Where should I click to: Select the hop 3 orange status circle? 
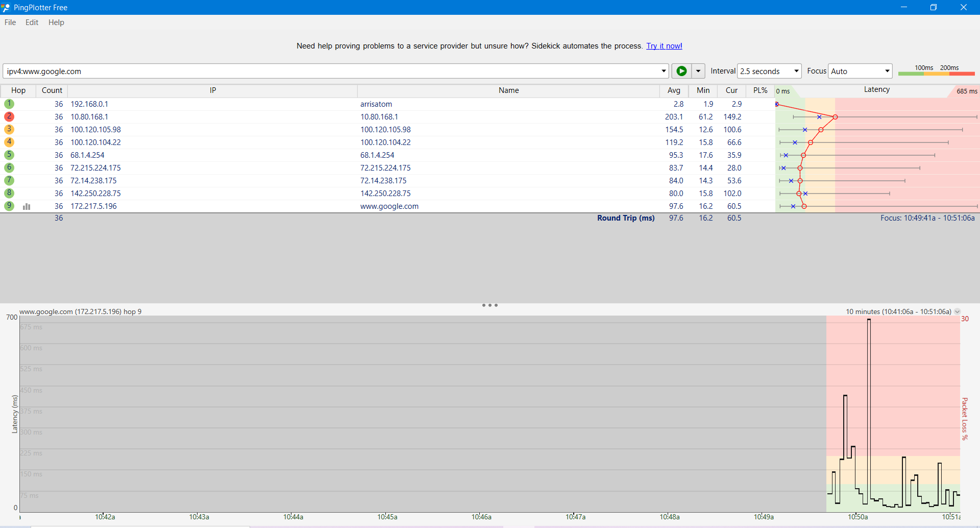[x=9, y=129]
